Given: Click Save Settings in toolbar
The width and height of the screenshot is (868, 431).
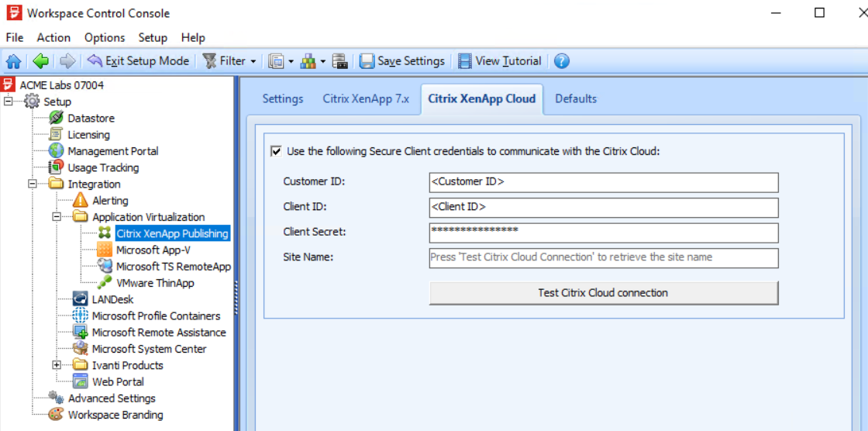Looking at the screenshot, I should click(x=402, y=61).
